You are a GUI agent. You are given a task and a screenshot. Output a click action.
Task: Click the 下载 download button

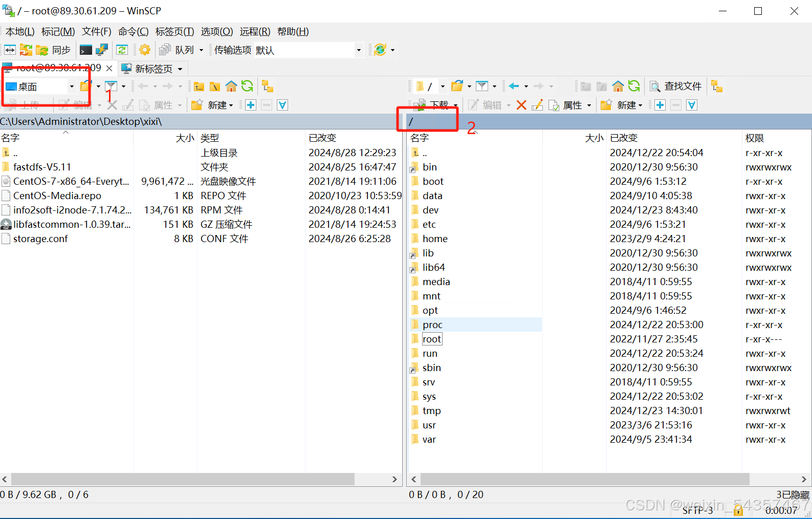[434, 105]
